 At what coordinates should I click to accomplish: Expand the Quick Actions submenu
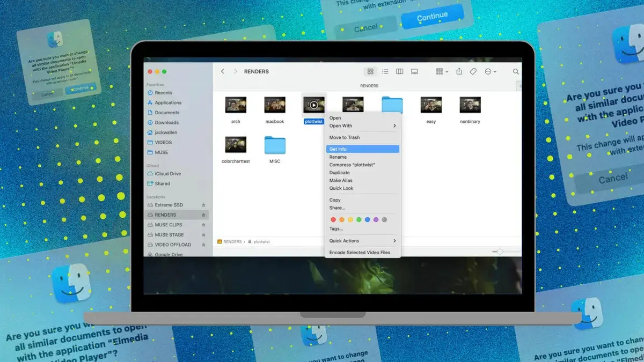pyautogui.click(x=363, y=241)
